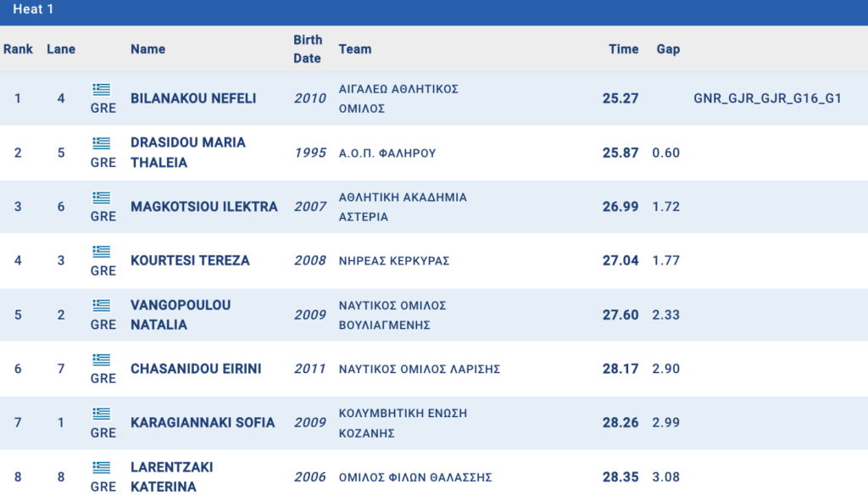868x501 pixels.
Task: Click the Greek flag beside Karagiannaki Sofia
Action: 102,414
